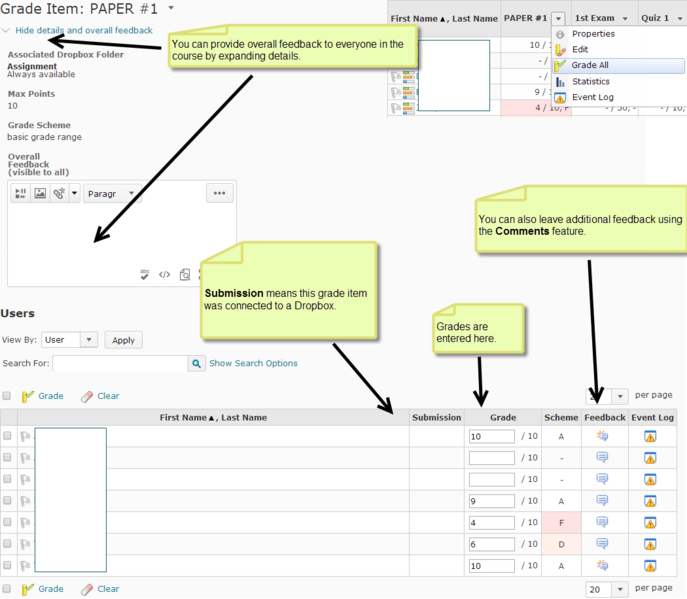This screenshot has height=599, width=687.
Task: Open the bottom 20 per page dropdown
Action: (x=607, y=589)
